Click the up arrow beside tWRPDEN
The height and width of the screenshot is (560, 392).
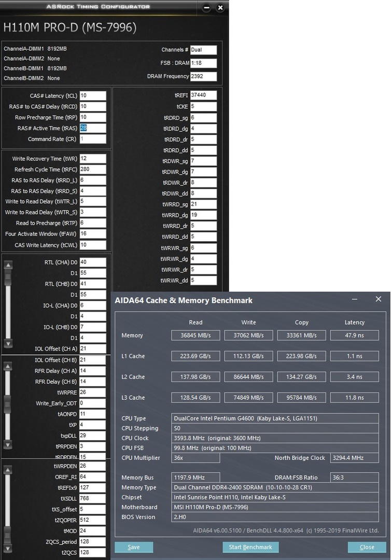[x=8, y=470]
